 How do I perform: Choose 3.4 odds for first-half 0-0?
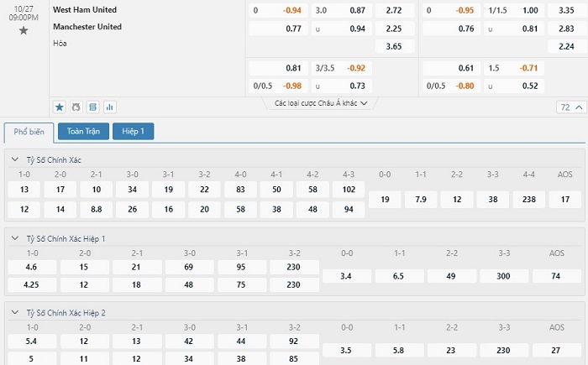tap(346, 276)
